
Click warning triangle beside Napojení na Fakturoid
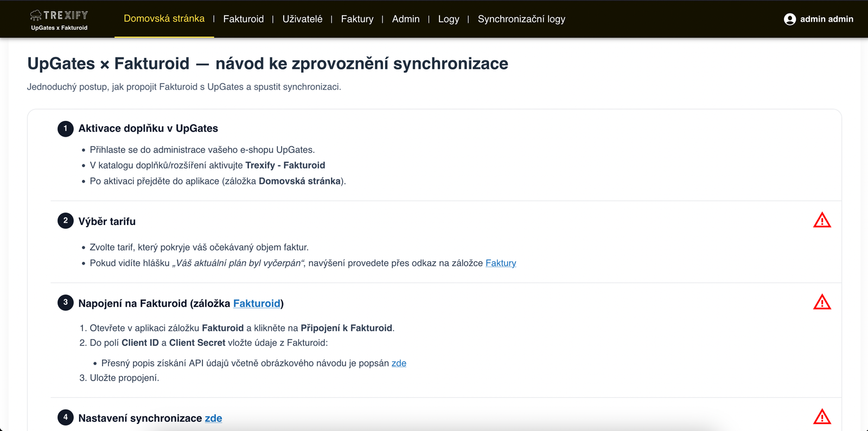click(x=822, y=303)
